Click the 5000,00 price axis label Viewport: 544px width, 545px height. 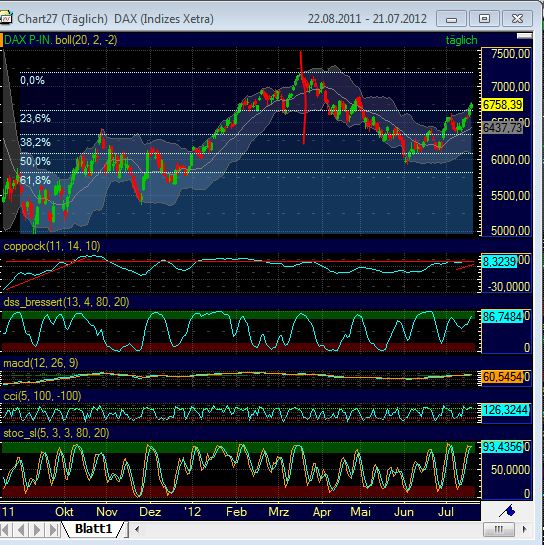[x=511, y=231]
